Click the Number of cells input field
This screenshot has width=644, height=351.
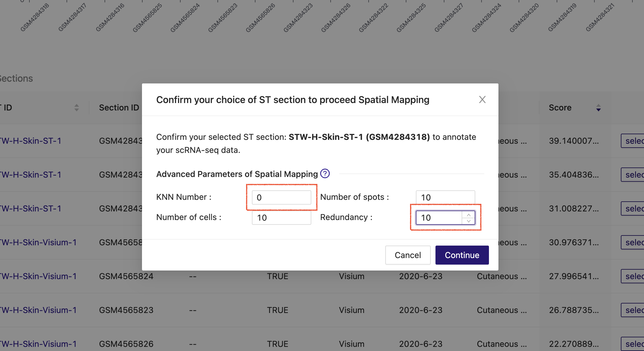click(x=281, y=218)
